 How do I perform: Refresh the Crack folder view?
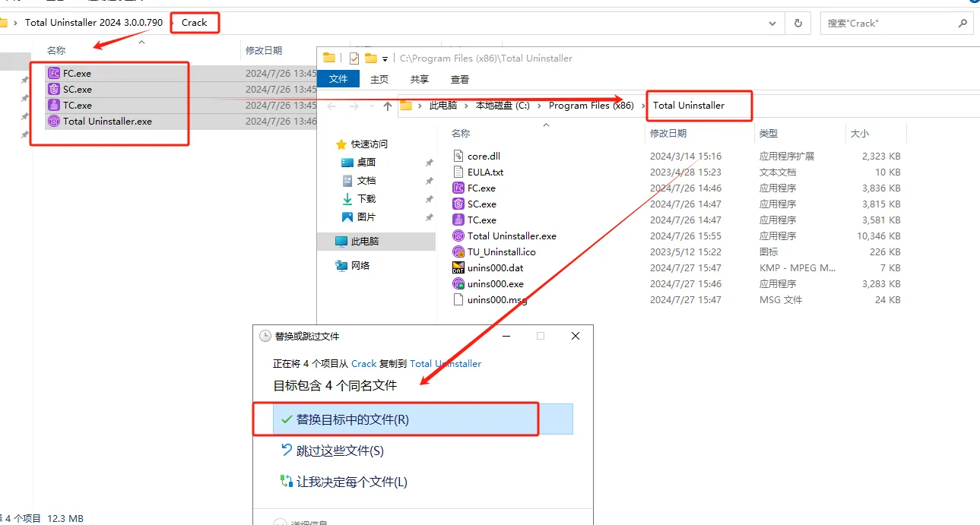(798, 23)
